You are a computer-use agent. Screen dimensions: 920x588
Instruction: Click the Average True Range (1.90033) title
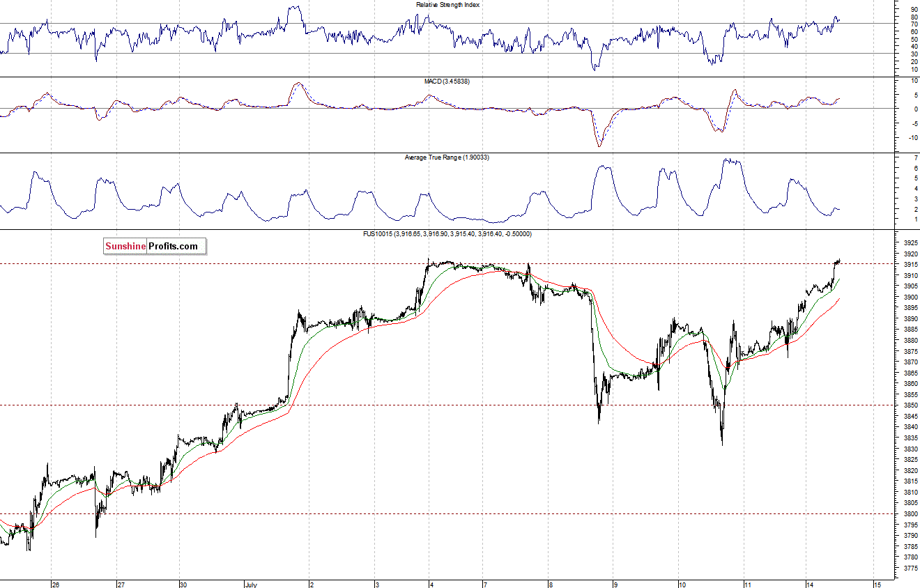[447, 157]
